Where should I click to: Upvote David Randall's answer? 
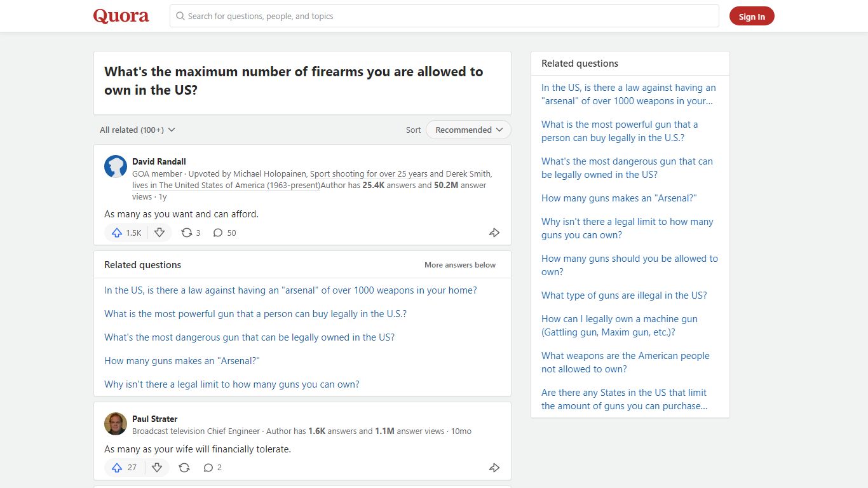pos(117,233)
